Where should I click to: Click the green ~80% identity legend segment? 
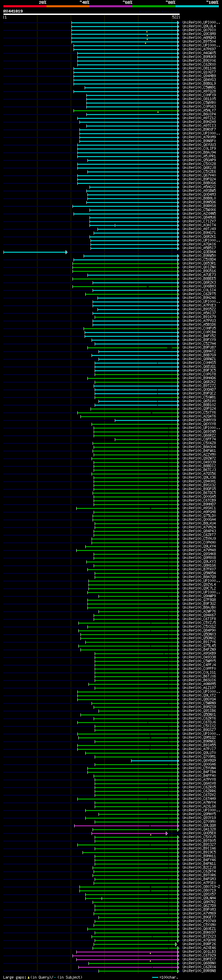154,6
